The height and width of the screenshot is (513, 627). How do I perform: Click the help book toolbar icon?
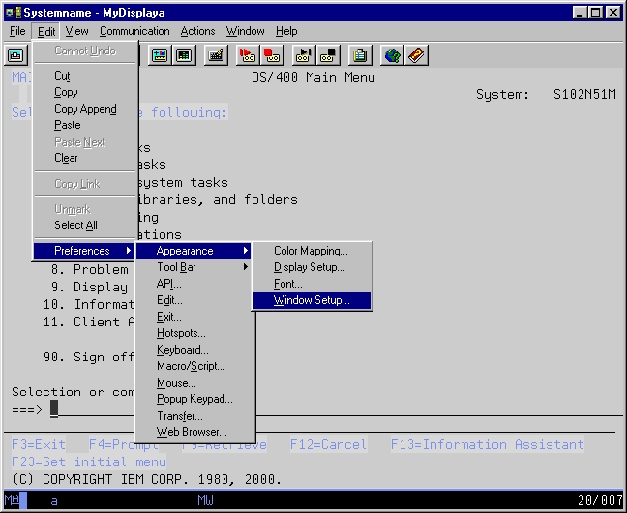(x=416, y=55)
